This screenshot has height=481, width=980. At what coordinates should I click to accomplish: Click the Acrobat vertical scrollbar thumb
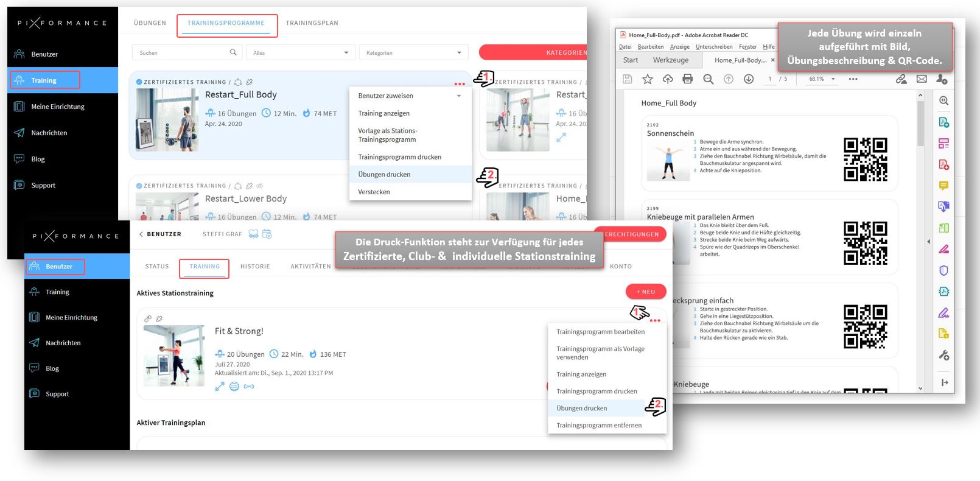(920, 124)
